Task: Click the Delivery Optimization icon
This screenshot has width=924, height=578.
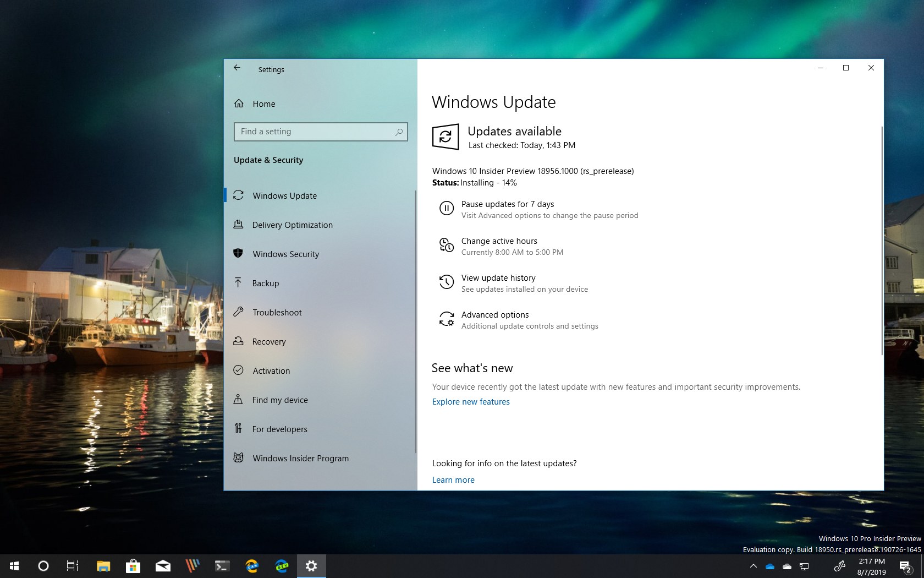Action: (x=238, y=225)
